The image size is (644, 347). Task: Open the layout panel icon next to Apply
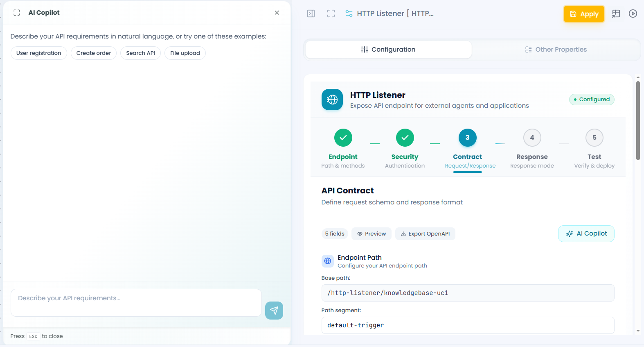616,14
